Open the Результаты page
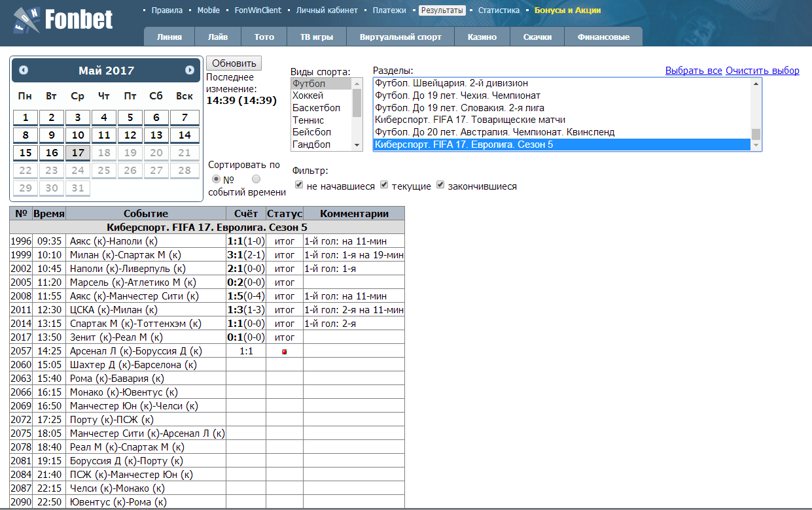 pos(442,10)
